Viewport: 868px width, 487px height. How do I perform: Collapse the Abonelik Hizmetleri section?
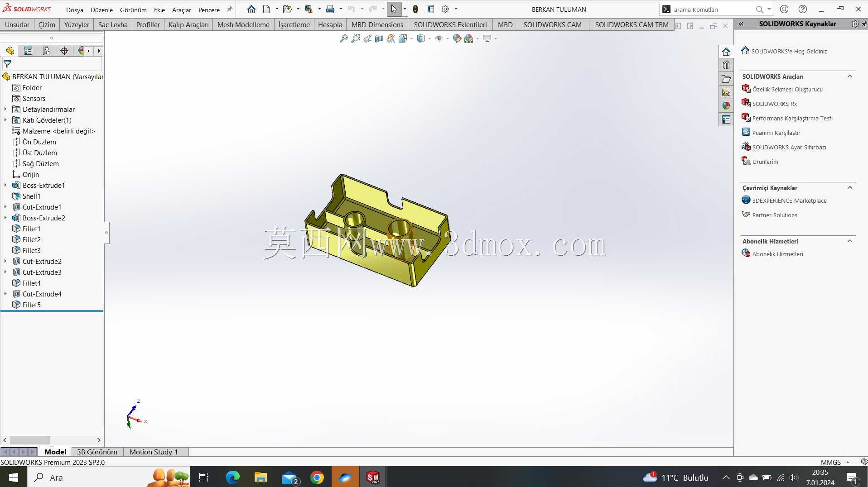click(850, 241)
